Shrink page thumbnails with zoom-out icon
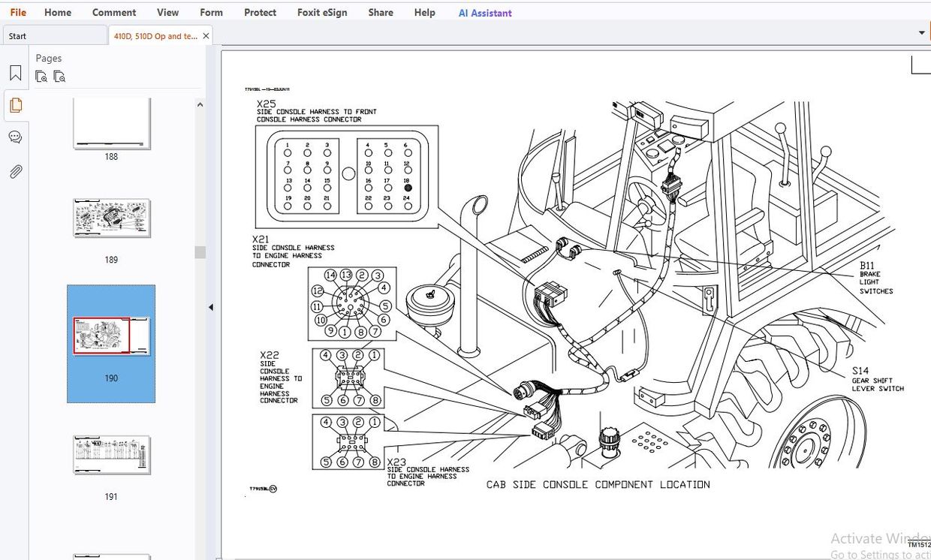Image resolution: width=931 pixels, height=560 pixels. (59, 77)
